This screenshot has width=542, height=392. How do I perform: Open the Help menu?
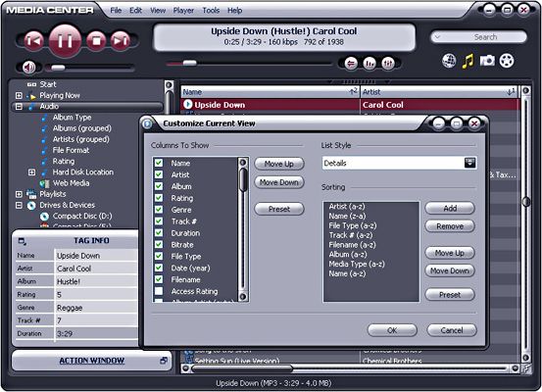234,11
